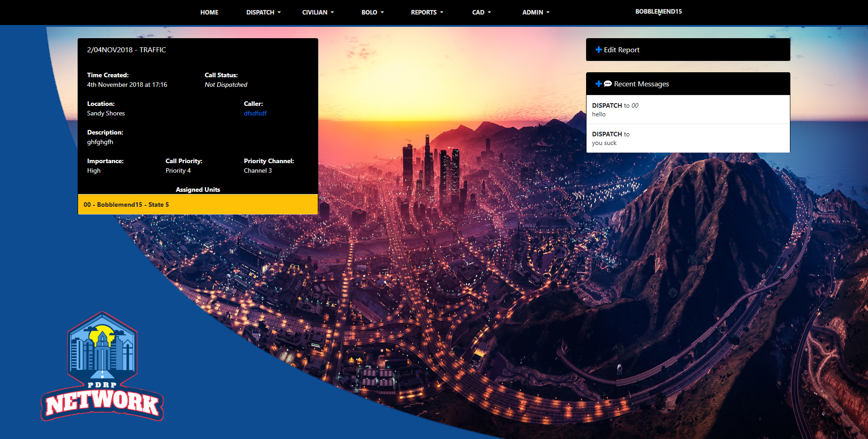
Task: Expand the CAD dropdown menu
Action: click(x=481, y=12)
